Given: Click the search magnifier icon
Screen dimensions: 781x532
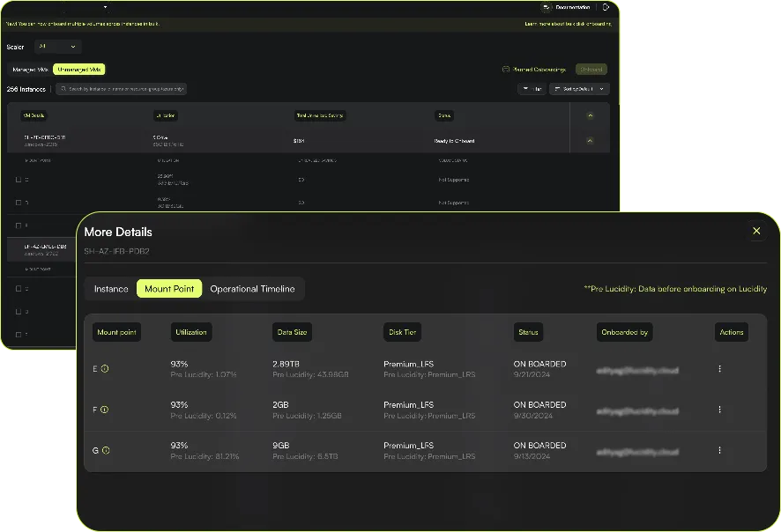Looking at the screenshot, I should 63,89.
